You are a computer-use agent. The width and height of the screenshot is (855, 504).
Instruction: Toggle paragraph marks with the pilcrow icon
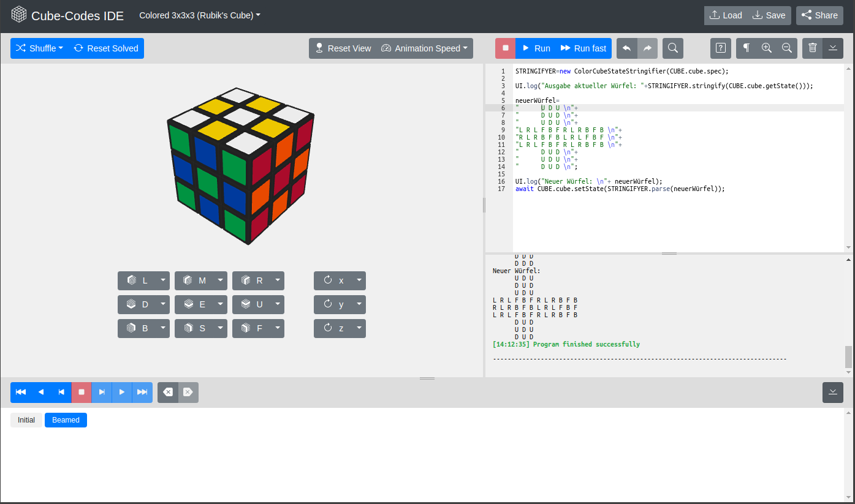pyautogui.click(x=745, y=48)
